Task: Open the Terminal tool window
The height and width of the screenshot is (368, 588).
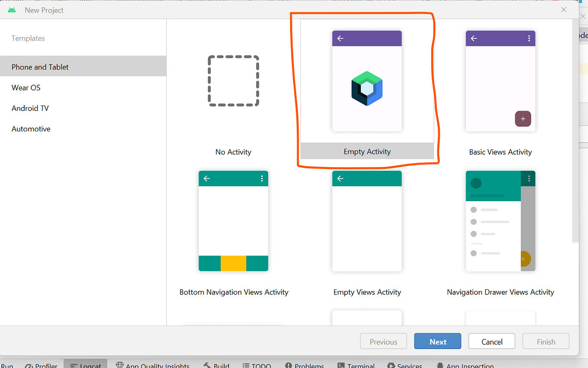Action: click(x=355, y=365)
